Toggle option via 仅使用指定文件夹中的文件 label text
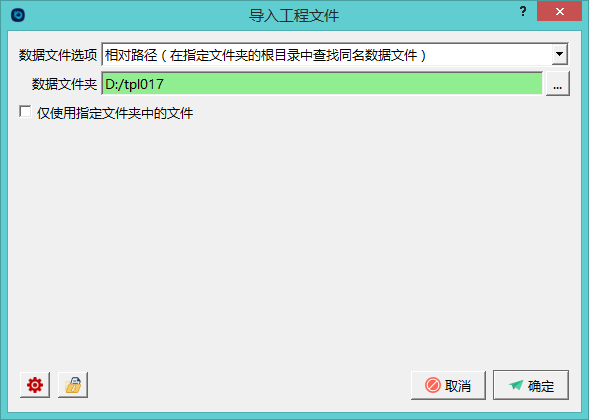 coord(115,113)
